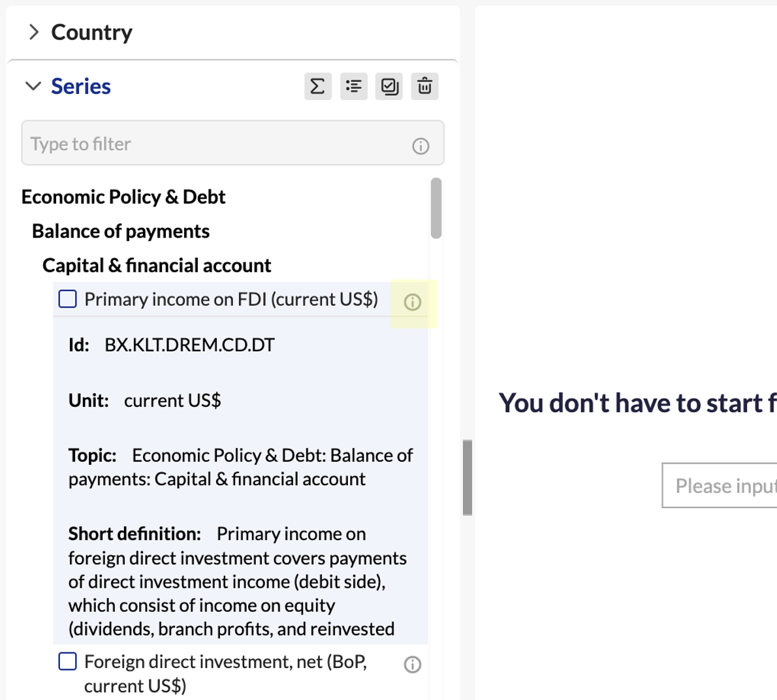Click the series list scrollbar thumb
This screenshot has height=700, width=777.
[436, 208]
